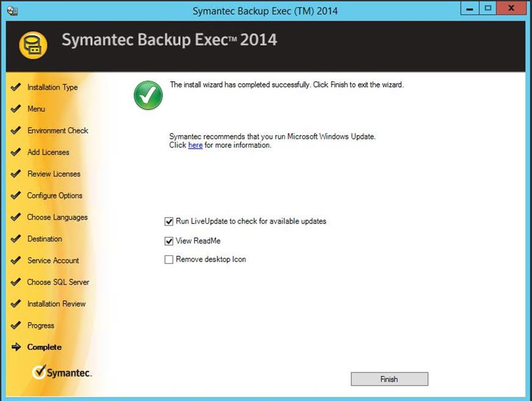Click the Symantec Backup Exec 2014 banner title

pos(169,40)
